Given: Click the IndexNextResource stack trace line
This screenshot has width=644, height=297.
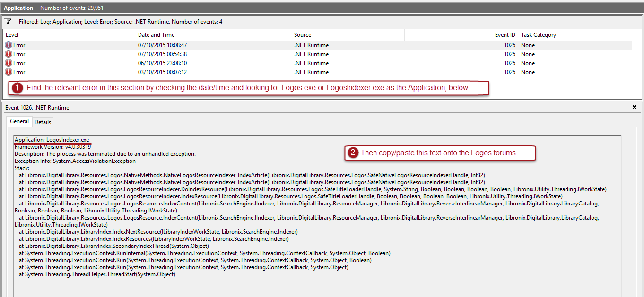Looking at the screenshot, I should 158,232.
